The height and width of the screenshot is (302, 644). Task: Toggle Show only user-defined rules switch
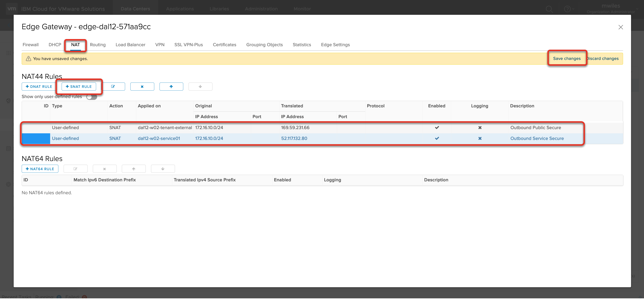pyautogui.click(x=92, y=97)
